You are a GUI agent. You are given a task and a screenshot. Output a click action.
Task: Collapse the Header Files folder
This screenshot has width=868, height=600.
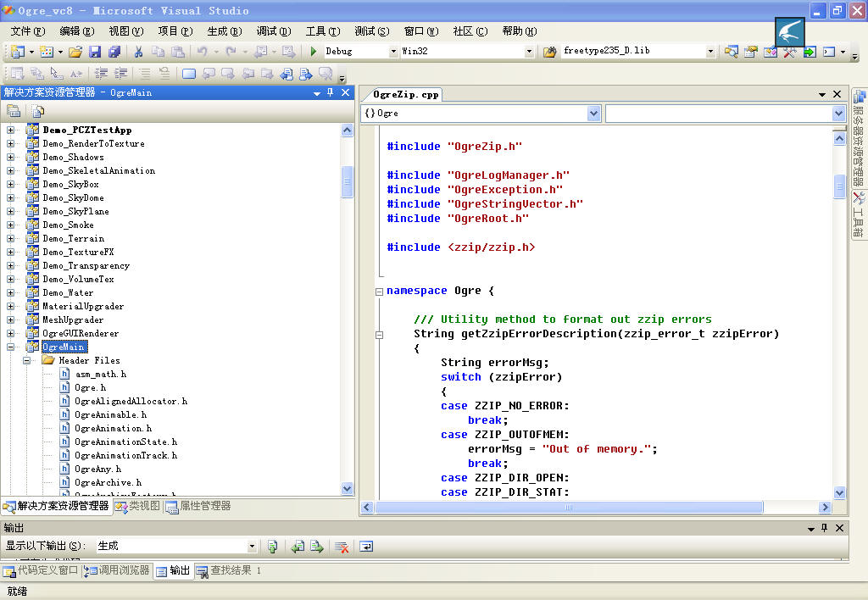[x=26, y=360]
